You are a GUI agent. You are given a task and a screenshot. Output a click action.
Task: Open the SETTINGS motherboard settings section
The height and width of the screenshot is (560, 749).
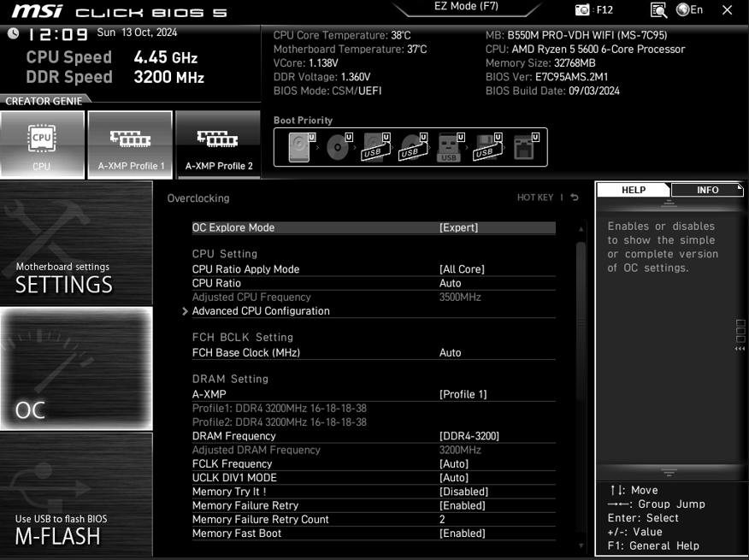pyautogui.click(x=76, y=244)
